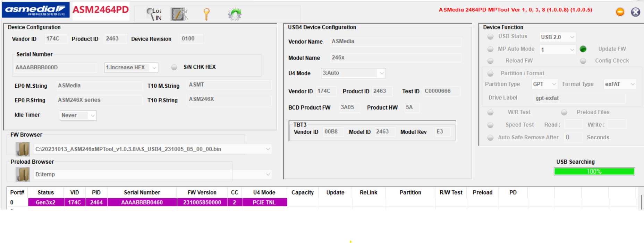Screen dimensions: 644x243
Task: Expand the Preload Browser path dropdown
Action: click(268, 174)
